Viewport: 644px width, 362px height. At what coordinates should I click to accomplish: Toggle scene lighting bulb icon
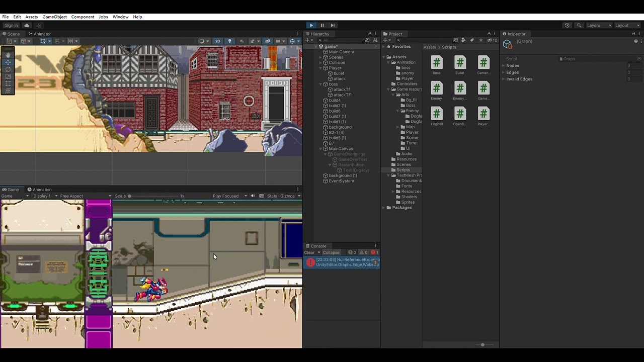click(230, 41)
